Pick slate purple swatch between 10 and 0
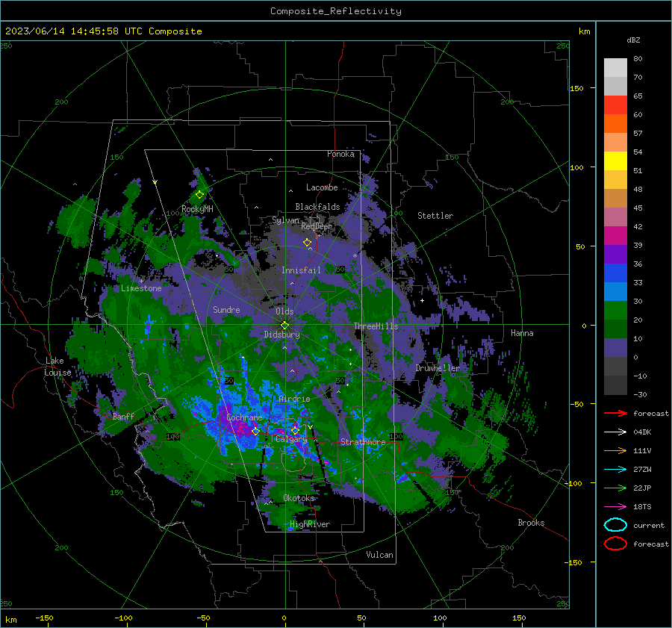Viewport: 672px width, 628px height. (x=615, y=348)
